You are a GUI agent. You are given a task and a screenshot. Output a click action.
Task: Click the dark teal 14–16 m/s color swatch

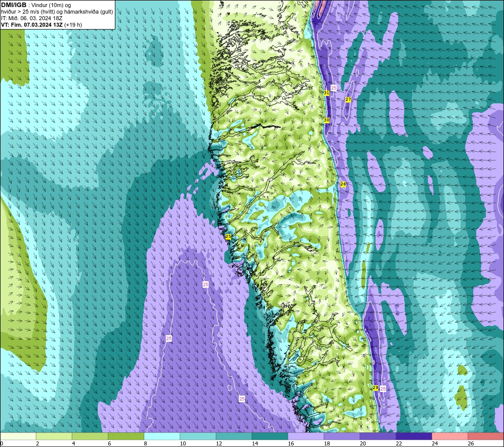point(270,436)
